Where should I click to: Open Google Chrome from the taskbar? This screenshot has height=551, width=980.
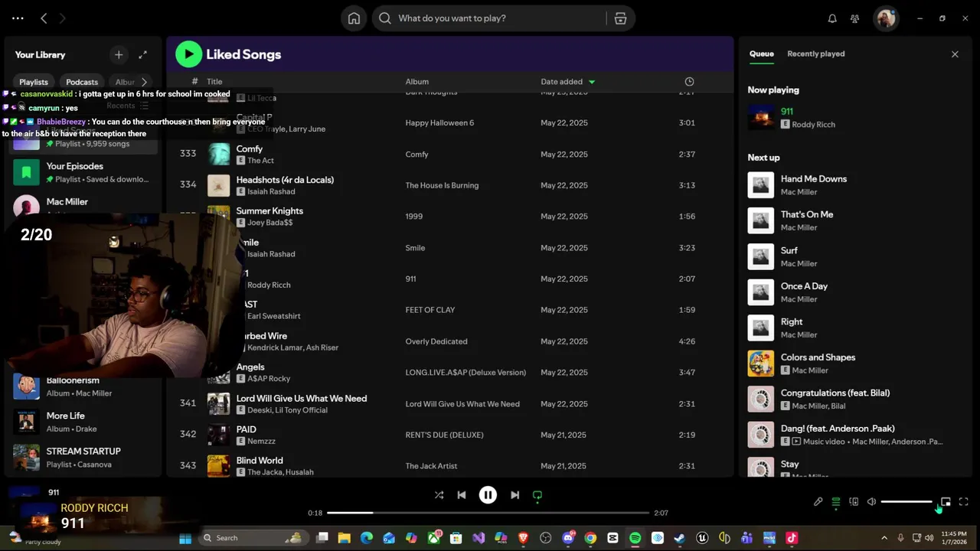coord(590,538)
